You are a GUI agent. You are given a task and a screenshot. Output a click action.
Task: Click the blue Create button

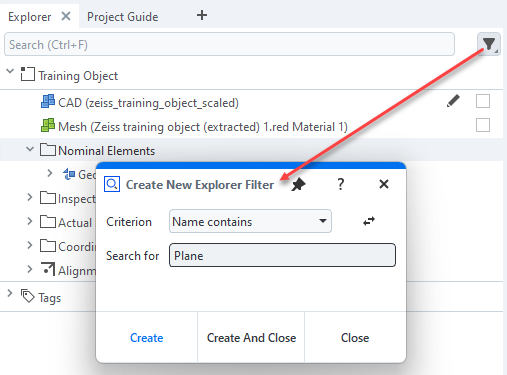pos(147,338)
